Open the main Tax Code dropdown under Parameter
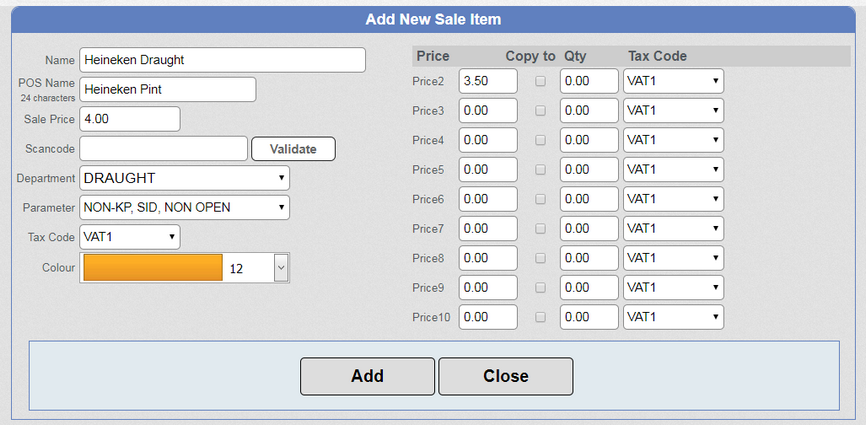Image resolution: width=866 pixels, height=425 pixels. click(x=130, y=237)
